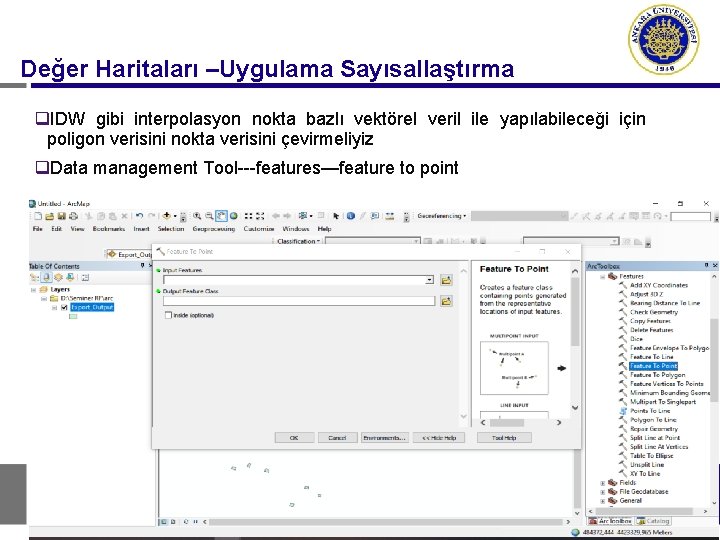720x540 pixels.
Task: Select the Zoom Out tool
Action: [x=209, y=216]
